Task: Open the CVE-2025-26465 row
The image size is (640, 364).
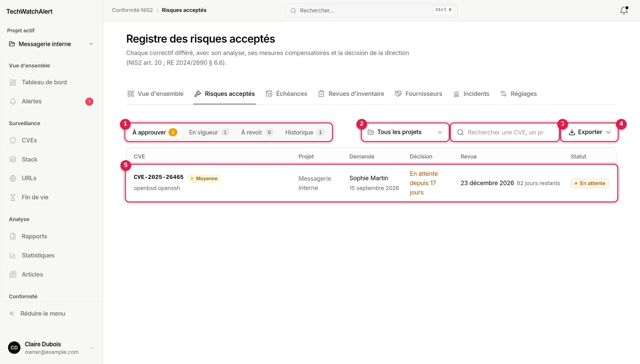Action: [371, 183]
